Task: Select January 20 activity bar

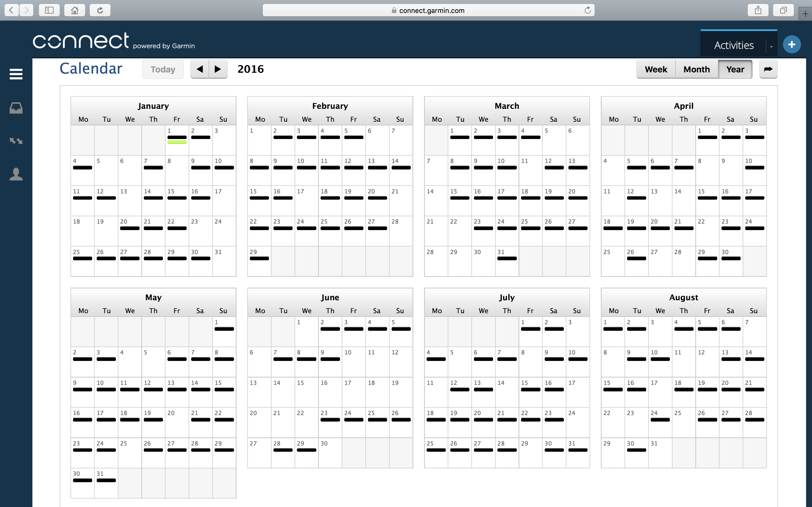Action: pos(130,228)
